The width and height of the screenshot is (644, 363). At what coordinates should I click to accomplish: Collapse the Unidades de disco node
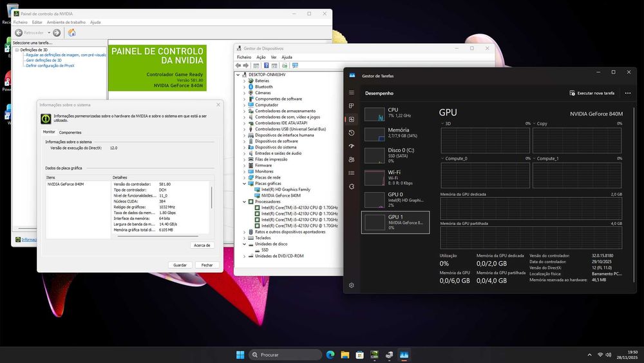(x=244, y=244)
